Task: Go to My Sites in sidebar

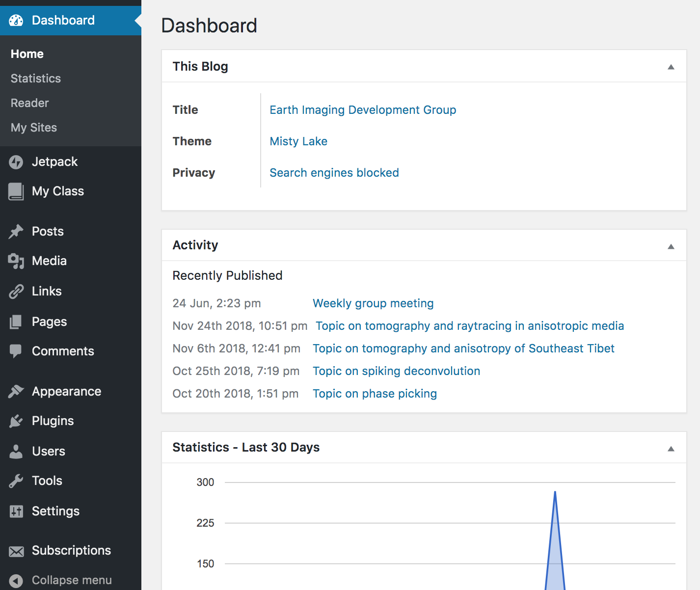Action: [x=34, y=128]
